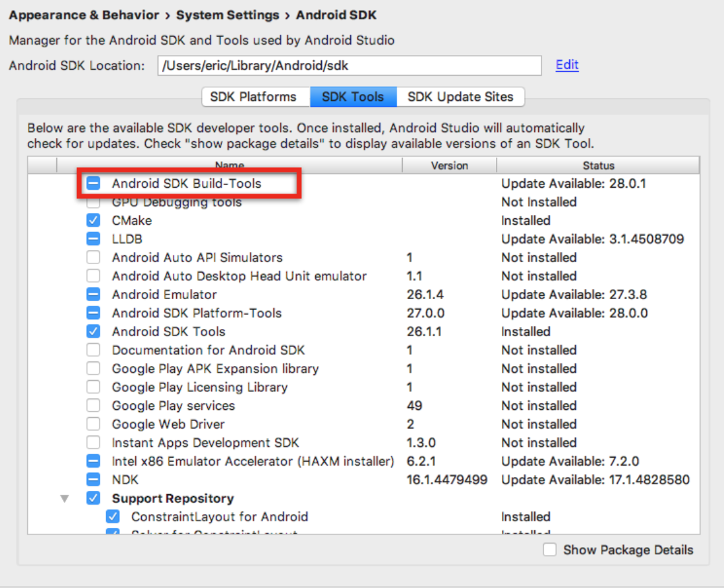Toggle the LLDB partial checkbox
This screenshot has width=724, height=588.
coord(93,239)
